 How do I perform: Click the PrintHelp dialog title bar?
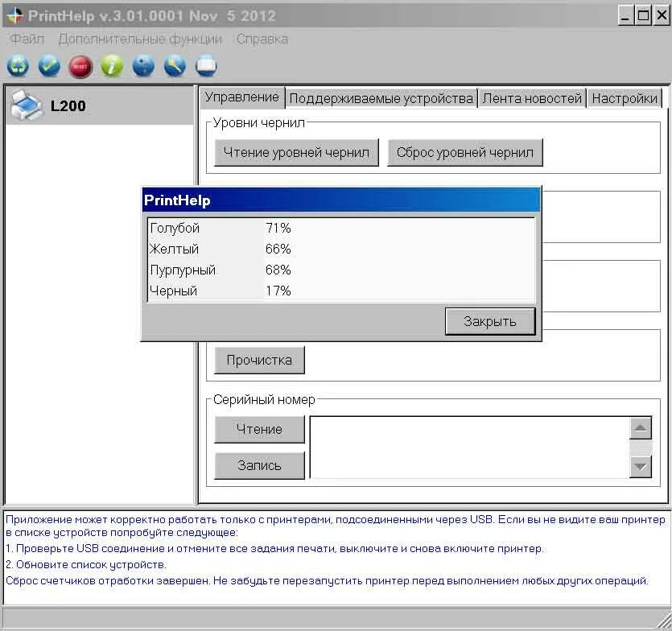[340, 200]
